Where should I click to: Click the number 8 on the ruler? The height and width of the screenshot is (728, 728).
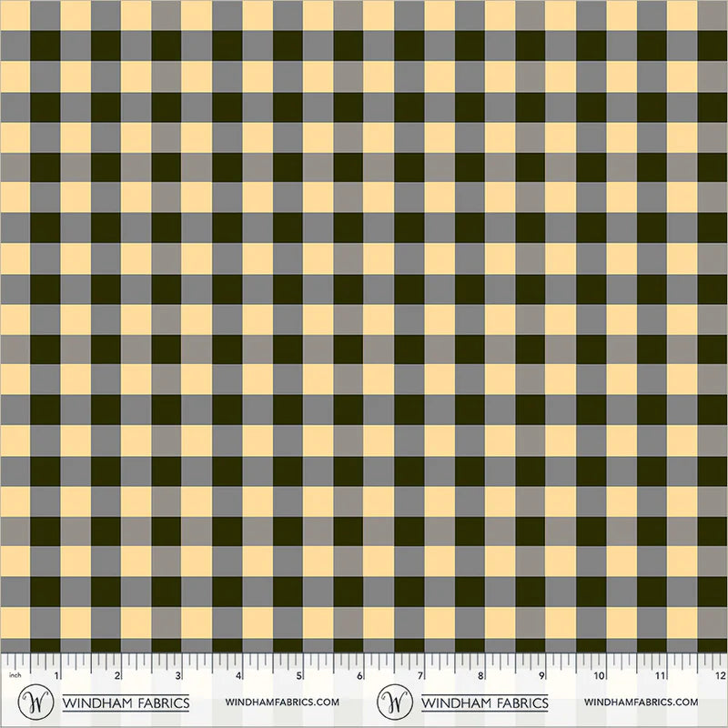(x=481, y=675)
